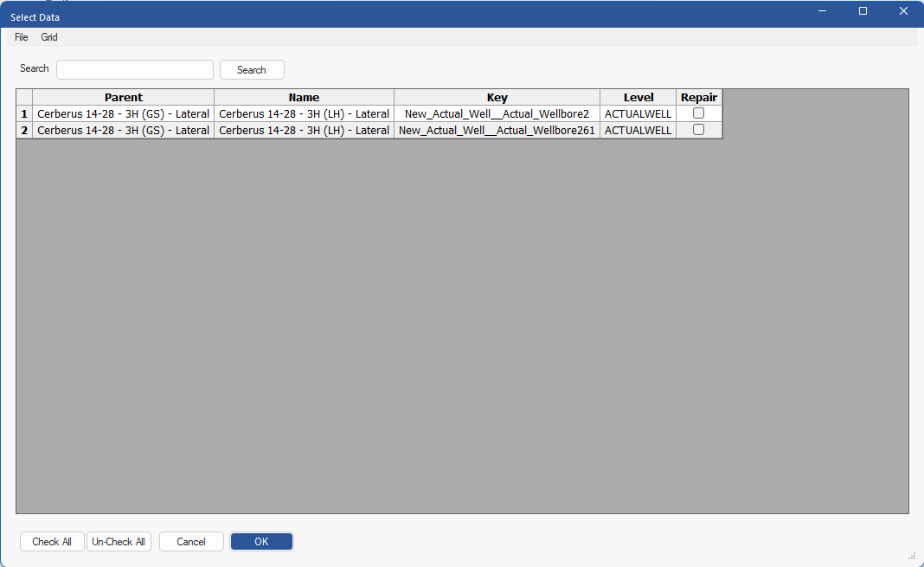Screen dimensions: 924x567
Task: Select the Level column header
Action: point(638,97)
